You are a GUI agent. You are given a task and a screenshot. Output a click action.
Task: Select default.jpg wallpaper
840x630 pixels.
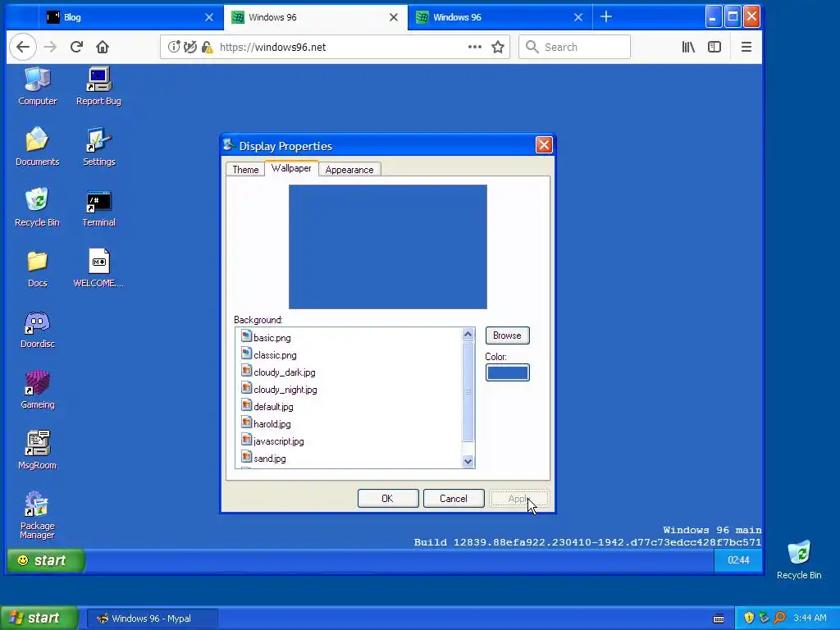click(x=349, y=406)
